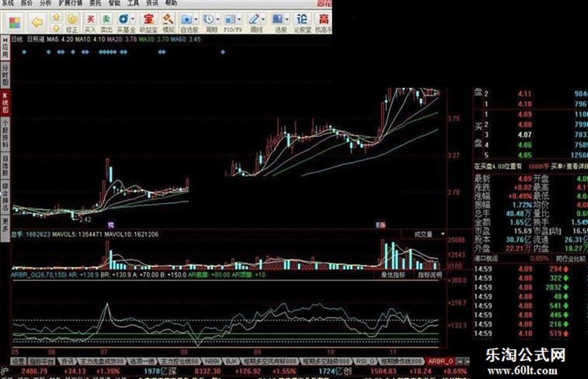Click the 找高手 icon
Screen dimensions: 588x379
click(x=324, y=19)
